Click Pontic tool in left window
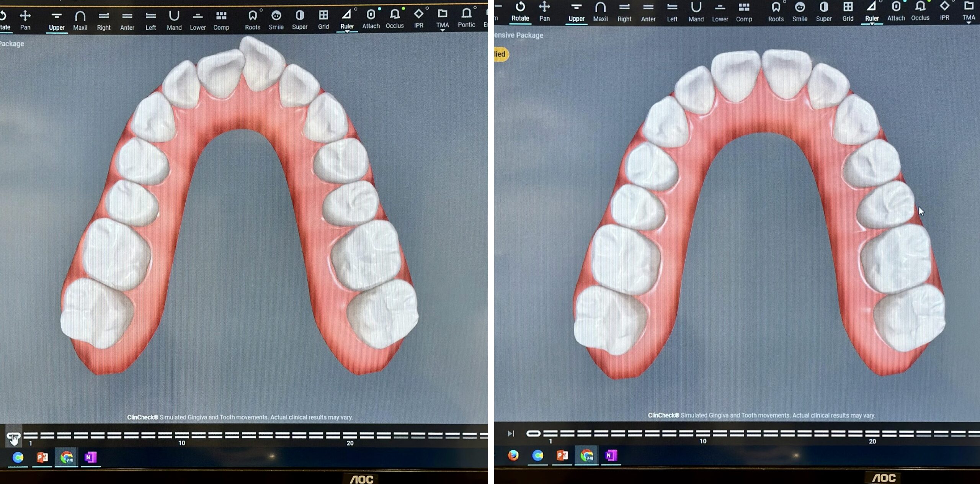 coord(466,18)
